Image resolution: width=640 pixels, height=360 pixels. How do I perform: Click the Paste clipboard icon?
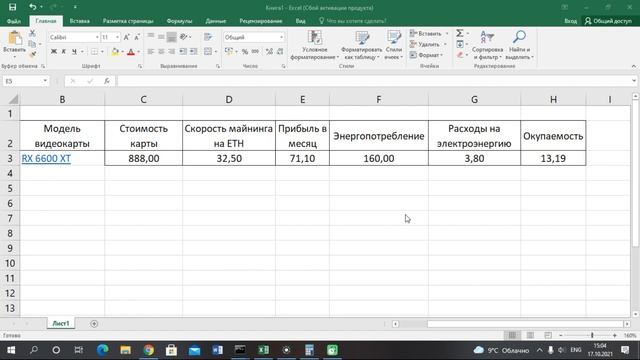click(x=15, y=38)
